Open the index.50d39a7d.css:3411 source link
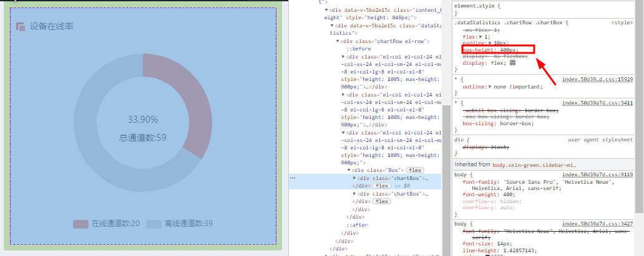The image size is (644, 256). pos(597,103)
